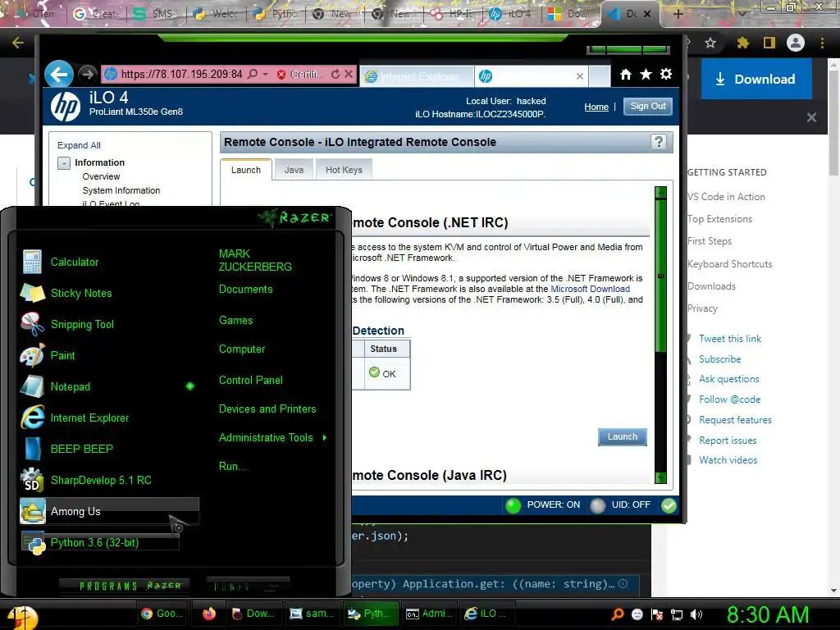Image resolution: width=840 pixels, height=630 pixels.
Task: Open Keyboard Shortcuts in VS Code sidebar
Action: tap(729, 264)
